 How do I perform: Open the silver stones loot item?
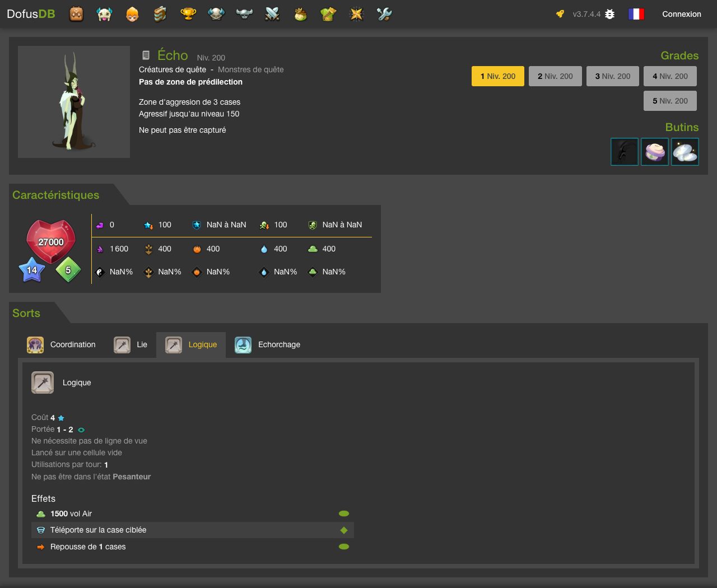point(685,152)
